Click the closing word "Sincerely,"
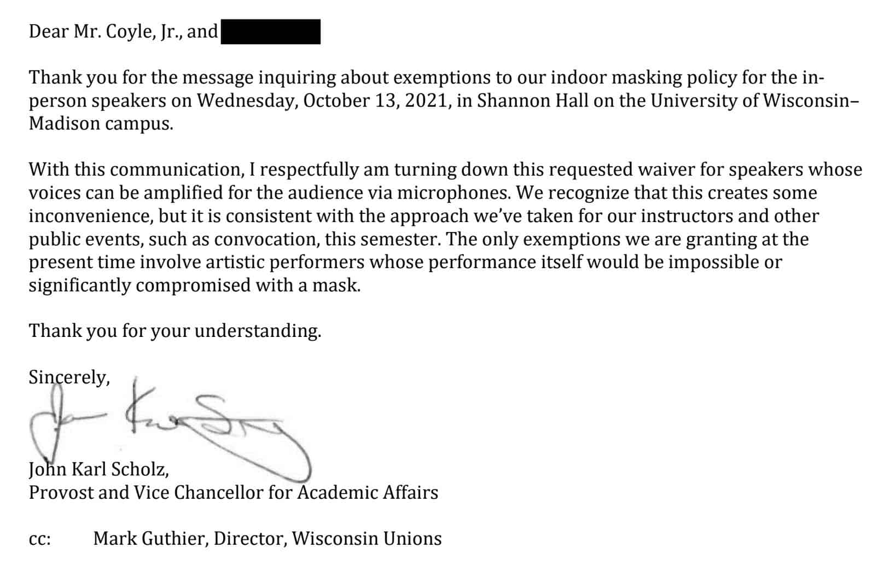This screenshot has width=890, height=588. tap(69, 377)
